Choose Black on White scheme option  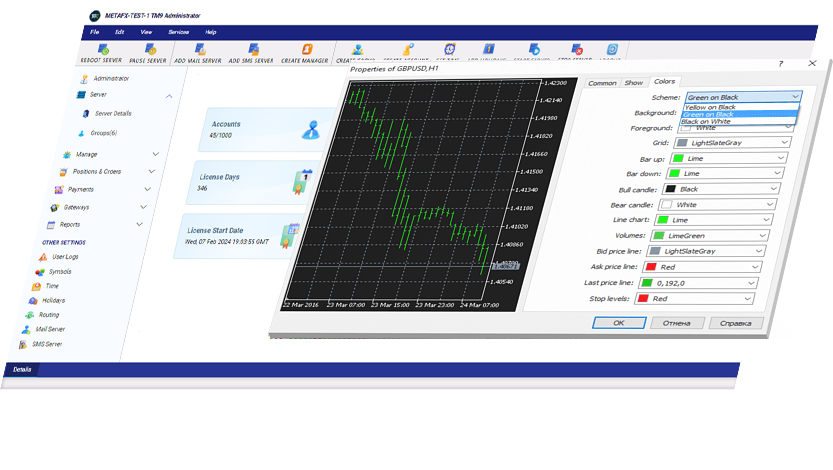point(738,122)
